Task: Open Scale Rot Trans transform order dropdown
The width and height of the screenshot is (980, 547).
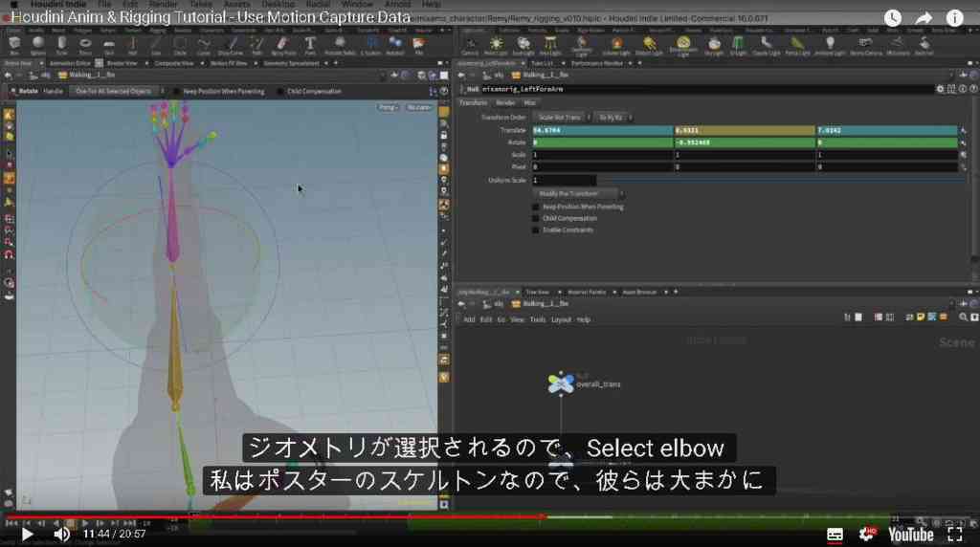Action: (x=561, y=118)
